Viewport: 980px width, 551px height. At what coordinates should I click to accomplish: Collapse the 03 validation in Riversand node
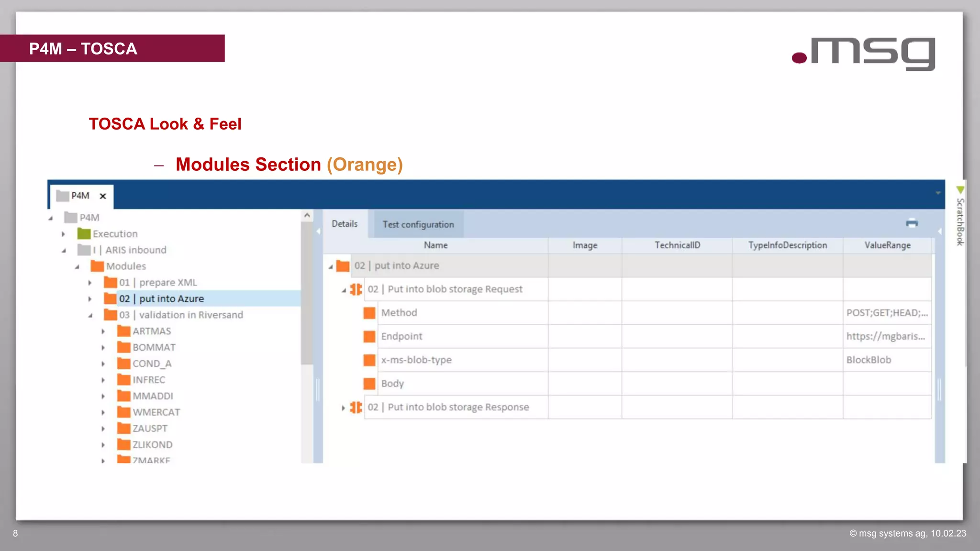pyautogui.click(x=90, y=315)
